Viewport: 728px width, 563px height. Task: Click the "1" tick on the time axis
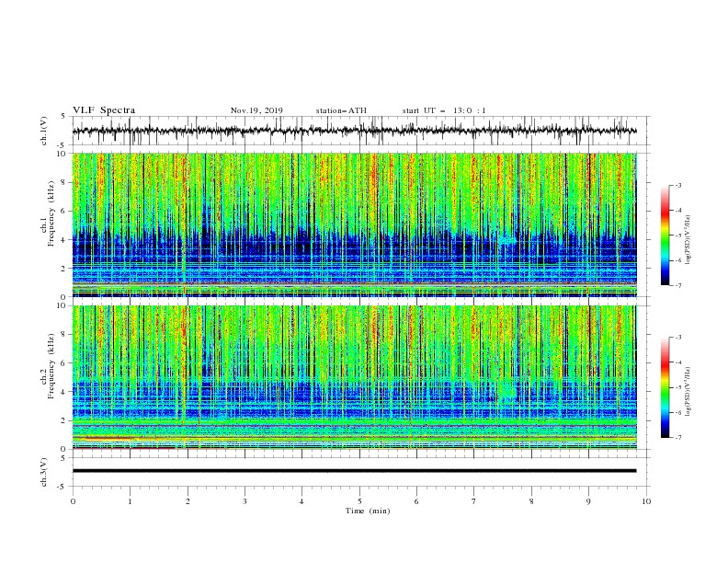(130, 501)
